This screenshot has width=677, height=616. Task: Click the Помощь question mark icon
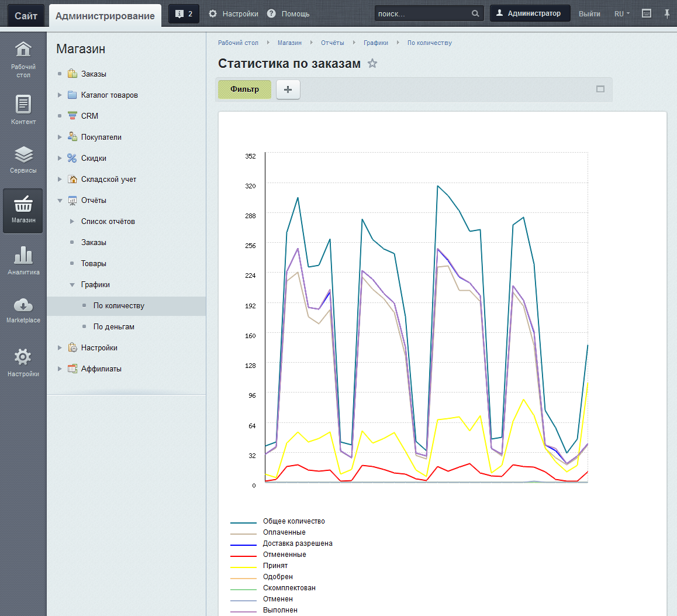271,13
